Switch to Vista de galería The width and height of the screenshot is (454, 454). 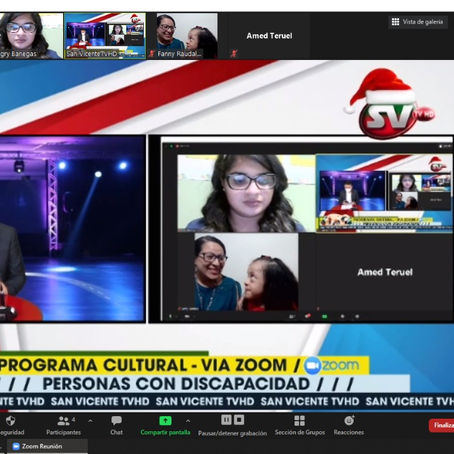(x=418, y=22)
